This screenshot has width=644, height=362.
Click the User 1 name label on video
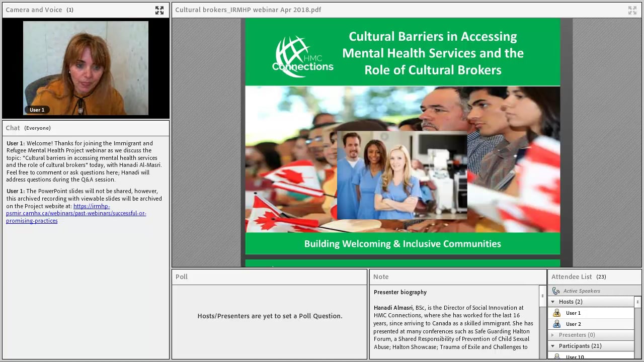click(37, 110)
